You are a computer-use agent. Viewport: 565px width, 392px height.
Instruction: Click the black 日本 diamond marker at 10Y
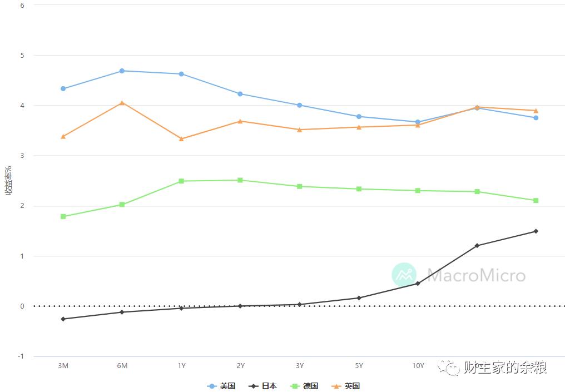418,284
